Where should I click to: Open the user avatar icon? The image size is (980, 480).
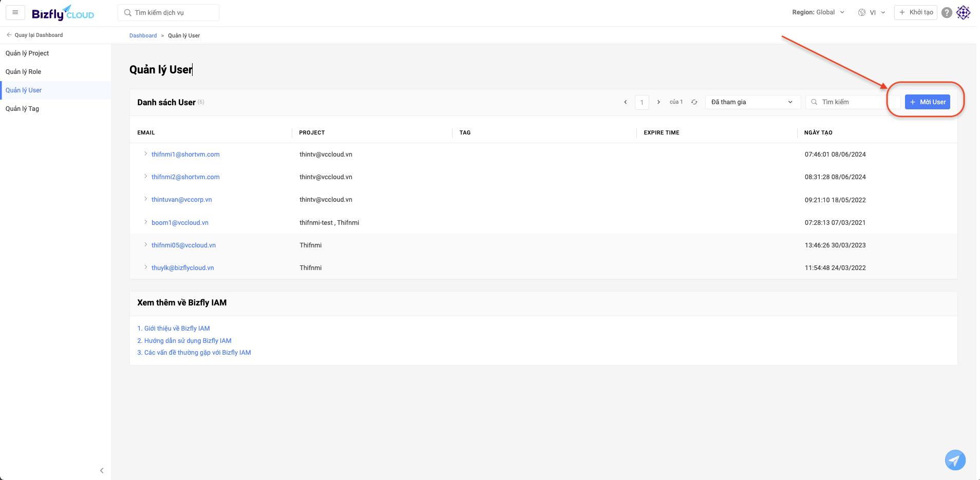[964, 13]
